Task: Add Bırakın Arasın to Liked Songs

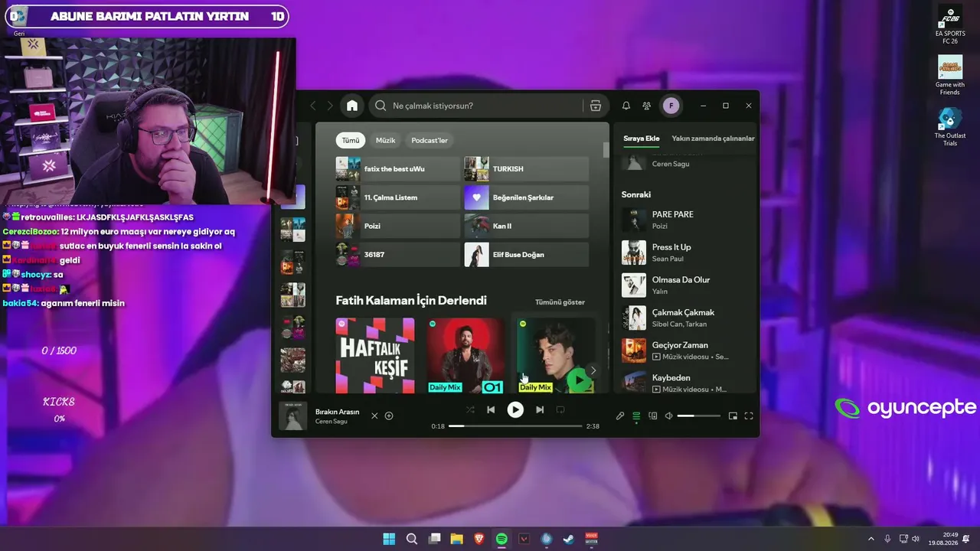Action: click(x=389, y=416)
